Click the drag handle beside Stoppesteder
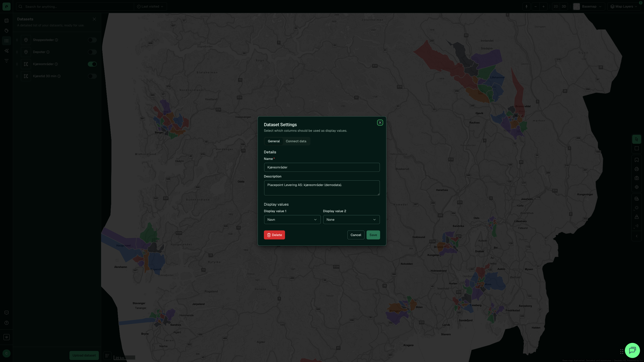Image resolution: width=644 pixels, height=362 pixels. (17, 40)
